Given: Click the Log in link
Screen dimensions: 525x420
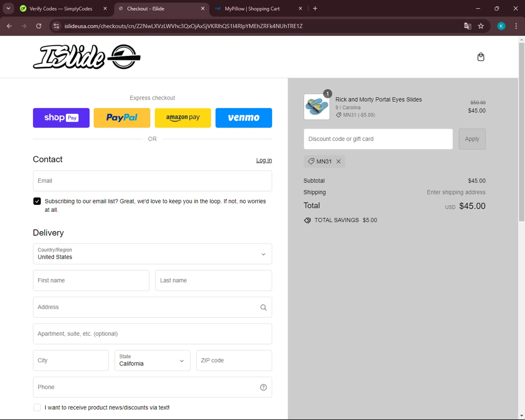Looking at the screenshot, I should (x=264, y=160).
